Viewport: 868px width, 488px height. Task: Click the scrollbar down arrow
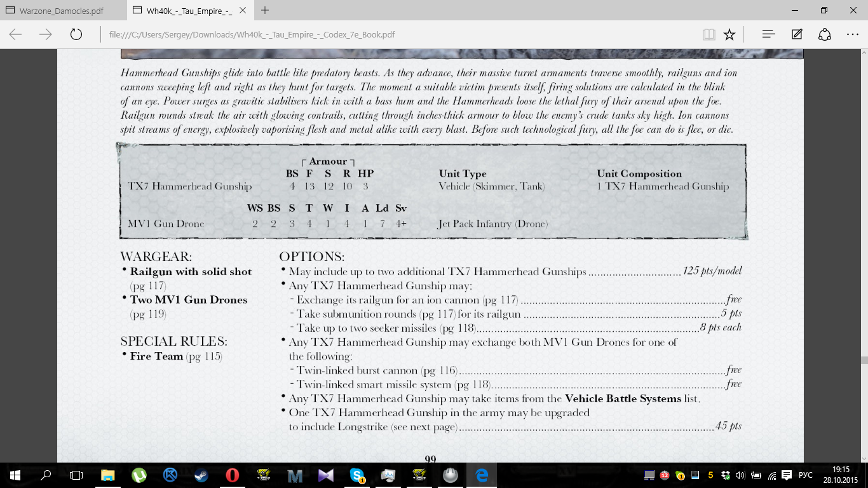click(864, 457)
